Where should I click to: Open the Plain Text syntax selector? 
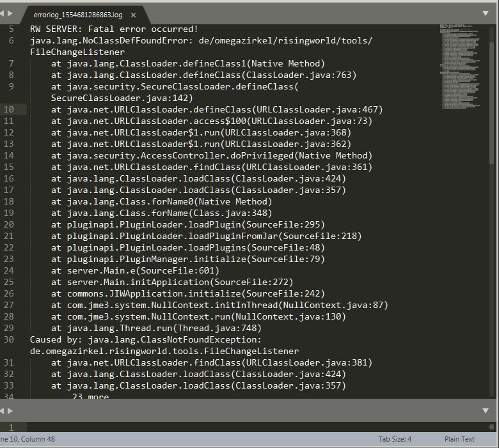[459, 439]
